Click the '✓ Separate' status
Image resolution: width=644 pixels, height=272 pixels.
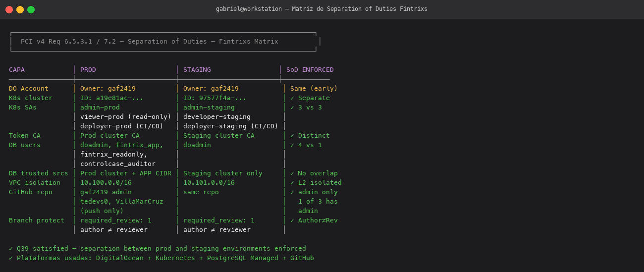[x=310, y=98]
